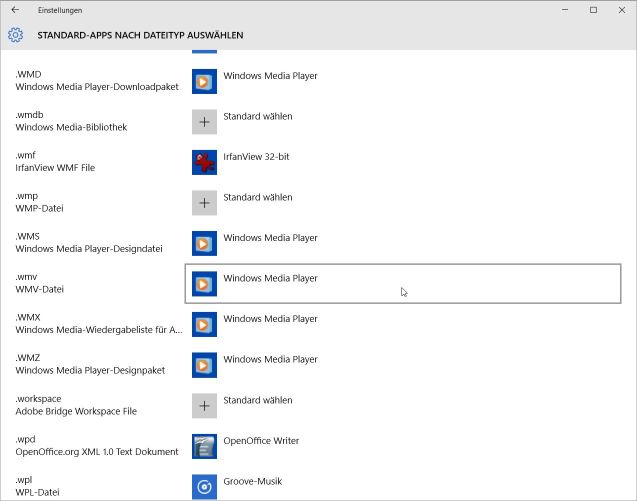637x501 pixels.
Task: Click the .wmdb extension text
Action: coord(29,115)
